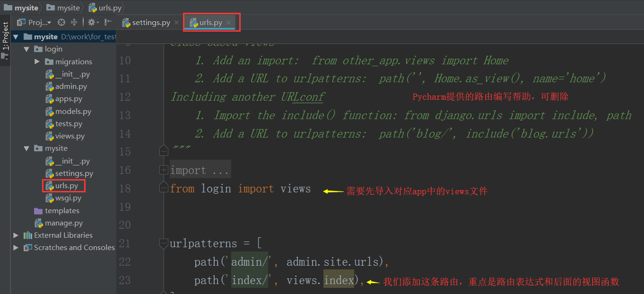Select the templates folder
The image size is (644, 294).
tap(57, 211)
